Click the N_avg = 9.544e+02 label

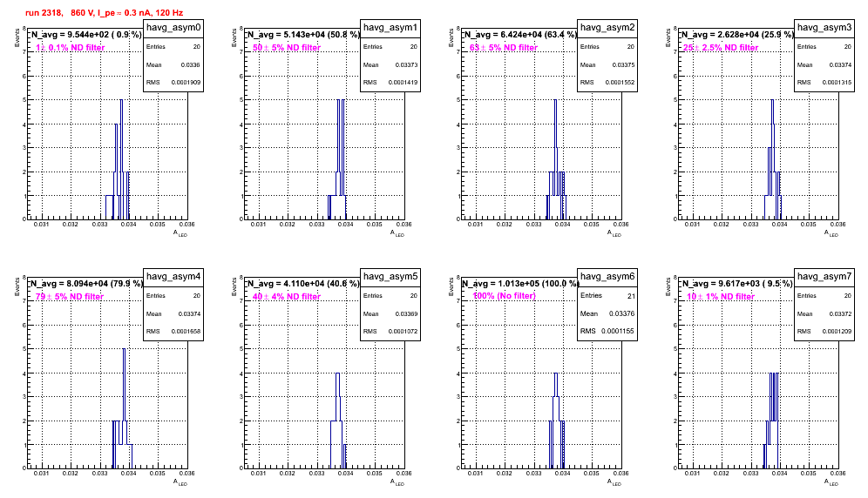click(x=85, y=34)
